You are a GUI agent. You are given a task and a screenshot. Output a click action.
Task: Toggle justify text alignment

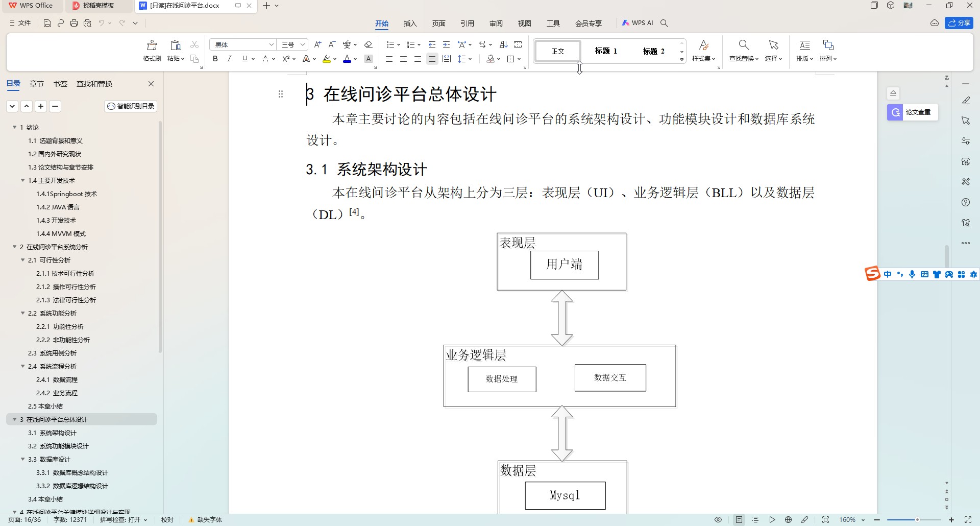[432, 59]
